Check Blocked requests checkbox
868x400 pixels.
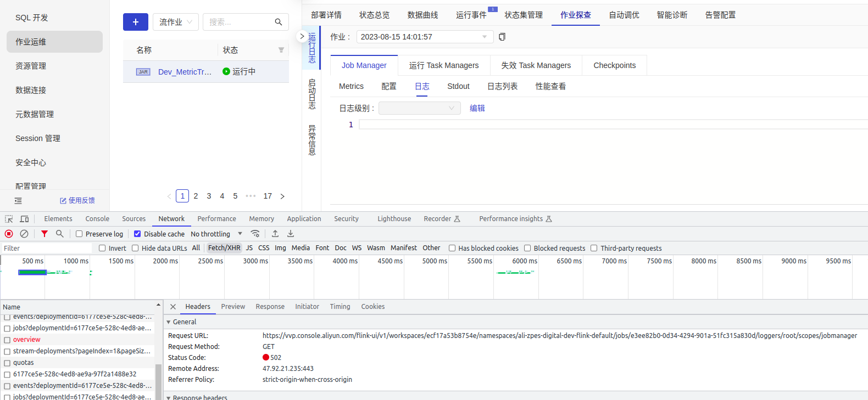(527, 248)
